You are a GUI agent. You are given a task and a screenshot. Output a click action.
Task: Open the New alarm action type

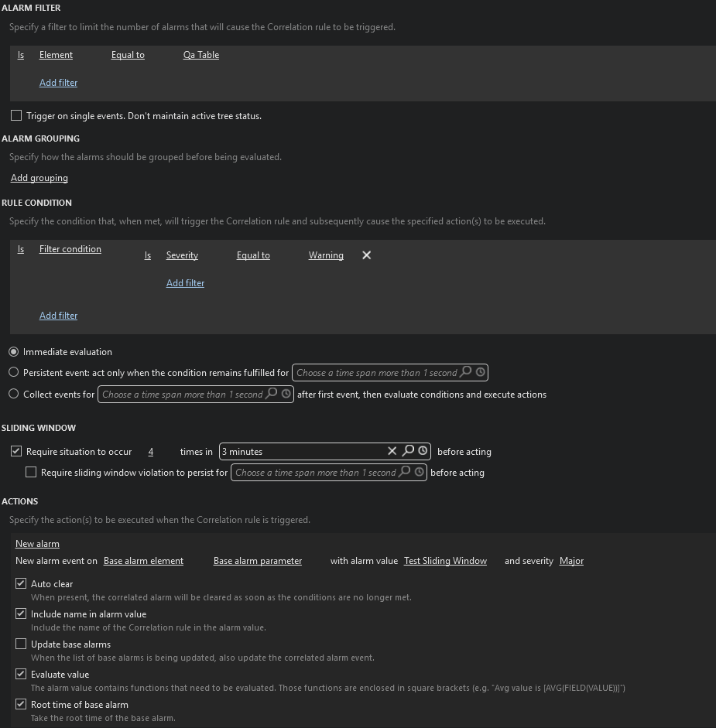pyautogui.click(x=37, y=544)
